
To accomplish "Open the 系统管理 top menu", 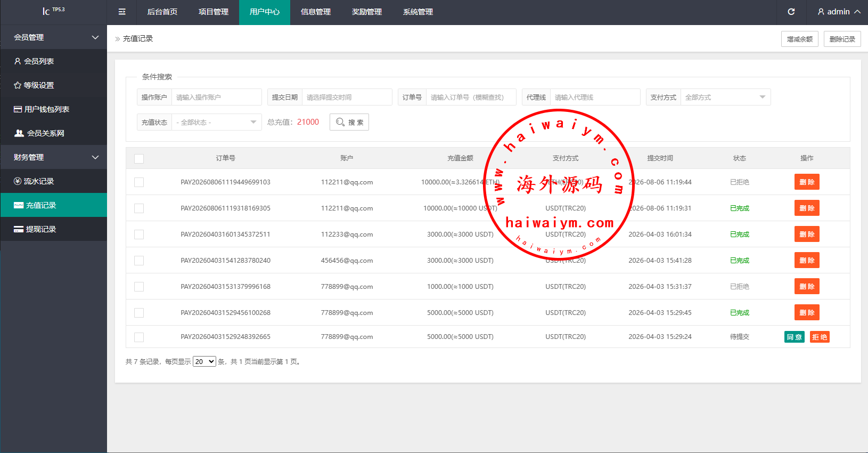I will (x=418, y=12).
